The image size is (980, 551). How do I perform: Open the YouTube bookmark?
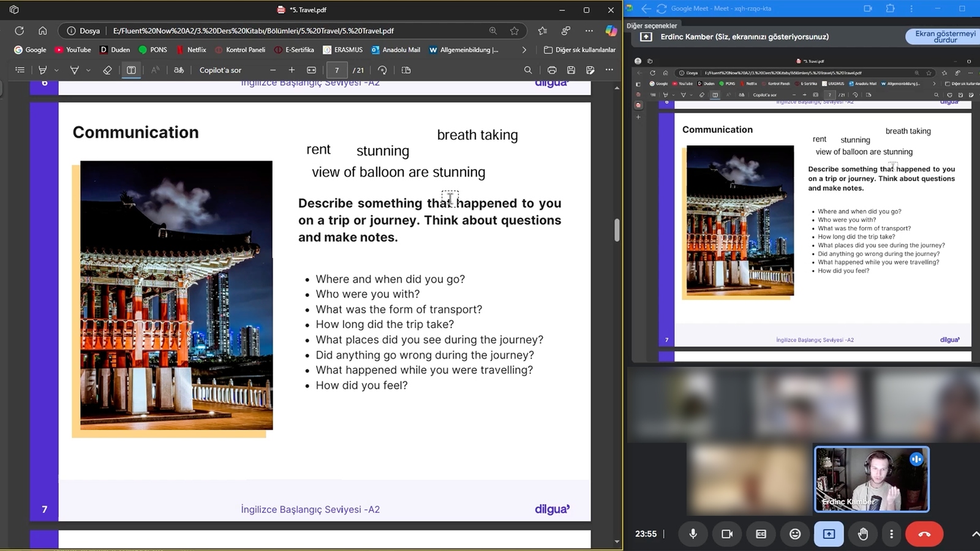(x=72, y=50)
